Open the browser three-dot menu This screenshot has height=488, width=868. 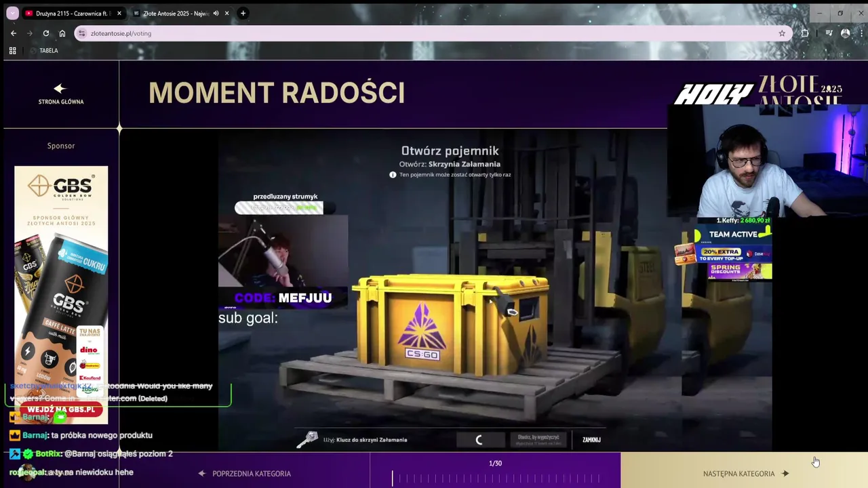pyautogui.click(x=860, y=33)
